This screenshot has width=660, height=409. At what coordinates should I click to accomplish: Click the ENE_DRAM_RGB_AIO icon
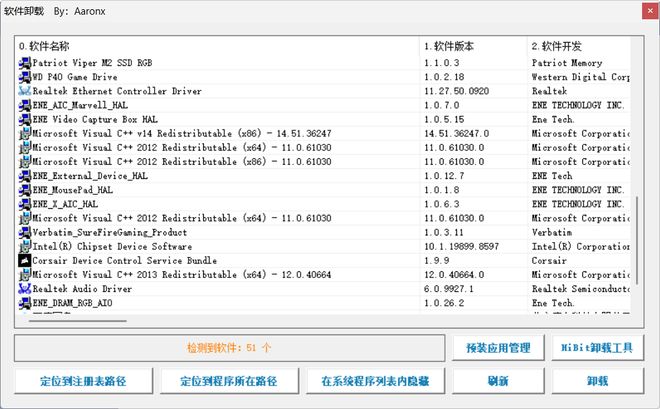click(25, 303)
